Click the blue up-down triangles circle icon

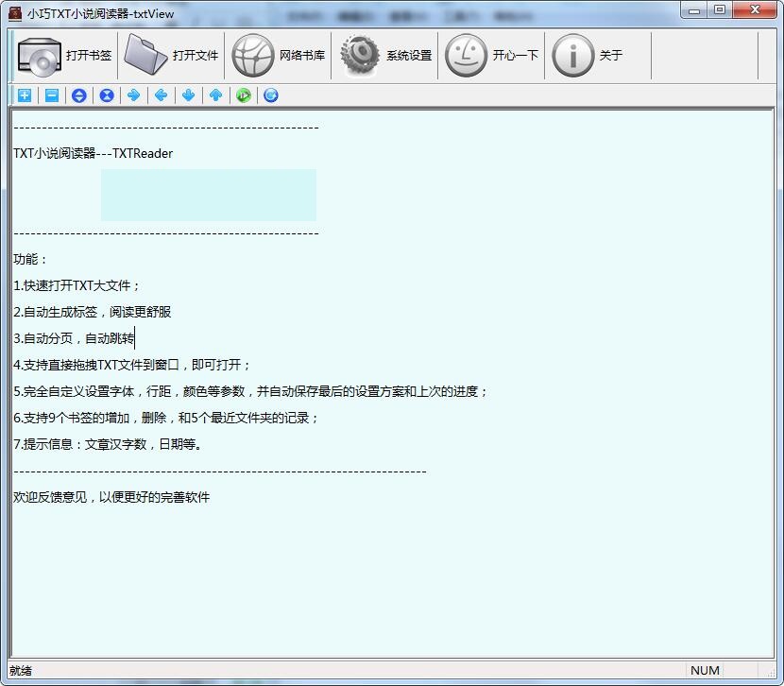tap(79, 95)
